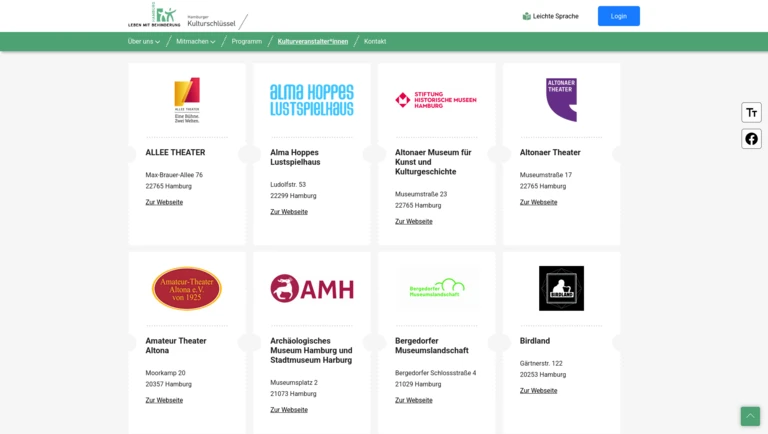The width and height of the screenshot is (768, 434).
Task: Click the black Birdland logo
Action: coord(561,288)
